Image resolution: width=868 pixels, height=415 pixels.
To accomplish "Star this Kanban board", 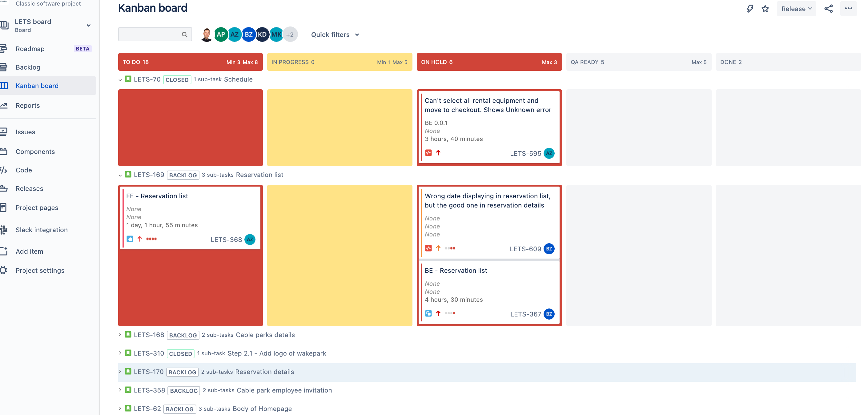I will point(765,9).
